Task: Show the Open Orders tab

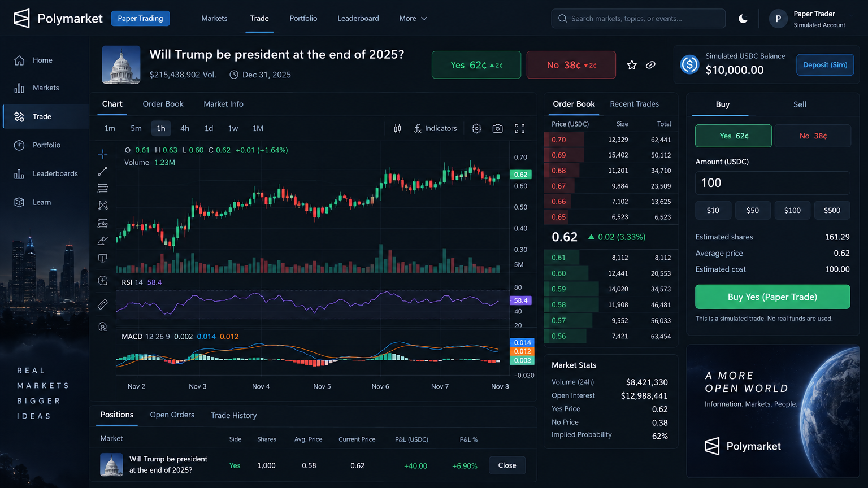Action: coord(172,415)
